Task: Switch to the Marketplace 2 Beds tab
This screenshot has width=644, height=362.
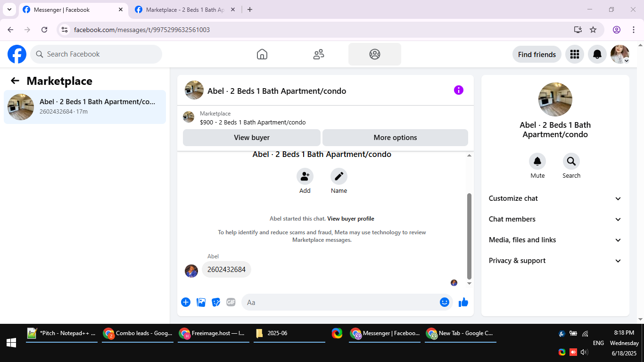Action: (185, 9)
